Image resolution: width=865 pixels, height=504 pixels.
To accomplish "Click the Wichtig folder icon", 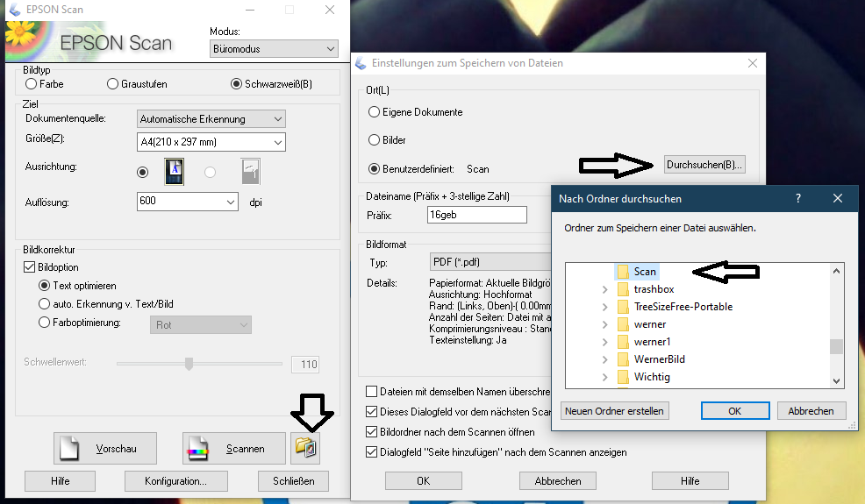I will [623, 377].
